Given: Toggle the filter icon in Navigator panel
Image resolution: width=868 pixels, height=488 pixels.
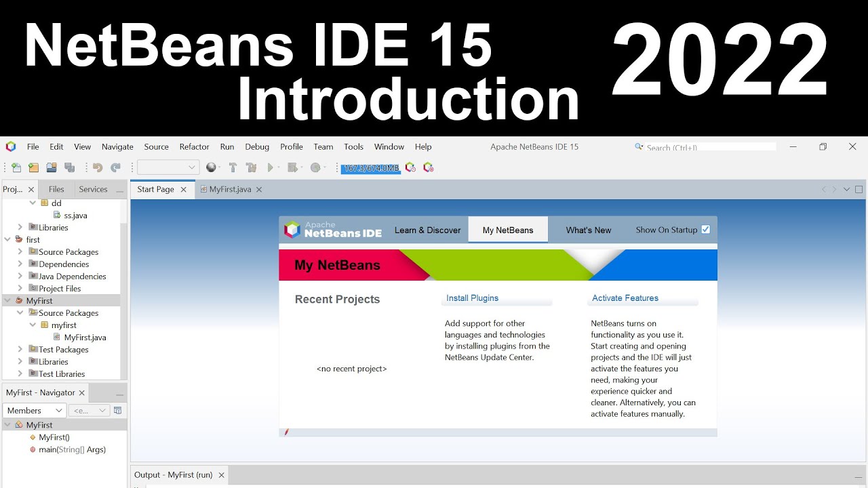Looking at the screenshot, I should 117,410.
